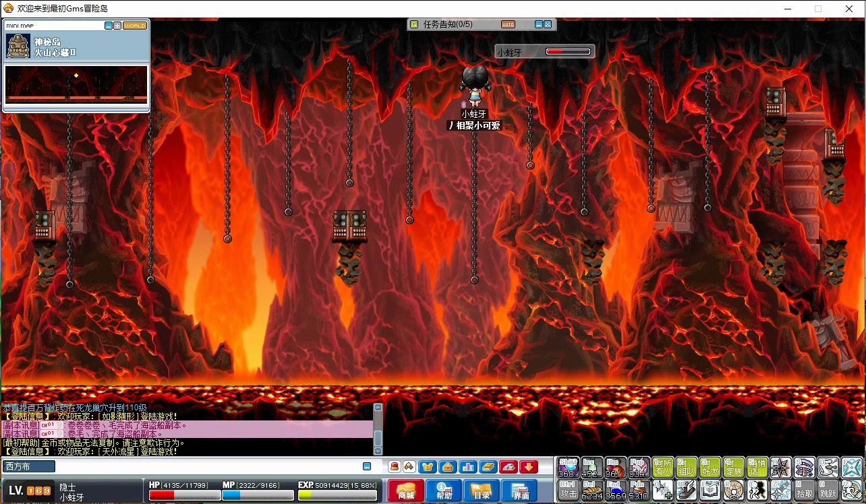Open the key settings keyboard icon
Viewport: 866px width, 504px height.
pyautogui.click(x=509, y=466)
